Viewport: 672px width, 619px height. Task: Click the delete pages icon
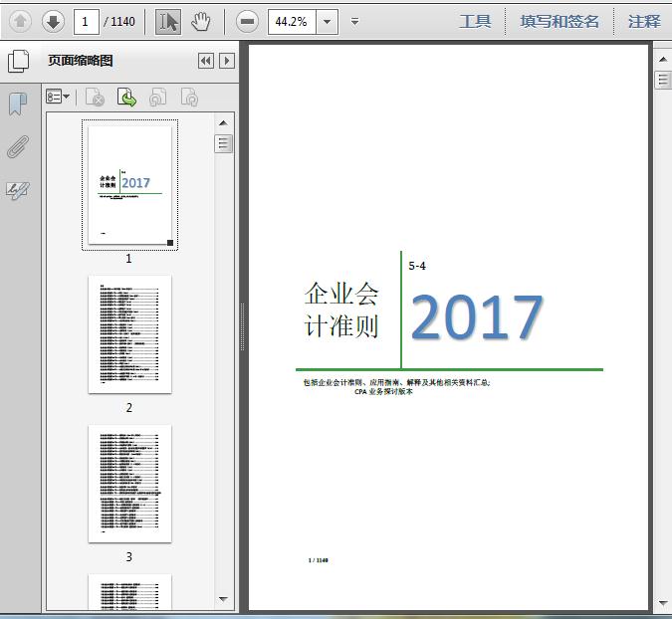95,98
